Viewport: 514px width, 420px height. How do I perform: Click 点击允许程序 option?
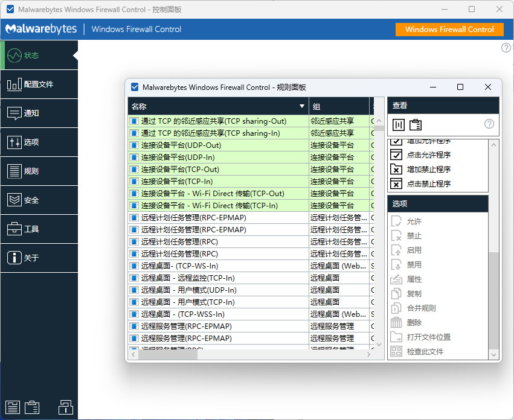[x=429, y=154]
